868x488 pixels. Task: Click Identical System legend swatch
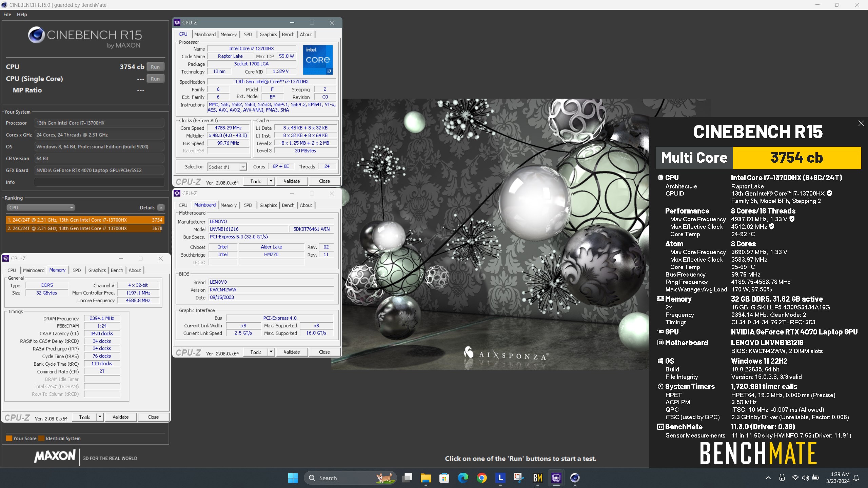[41, 438]
